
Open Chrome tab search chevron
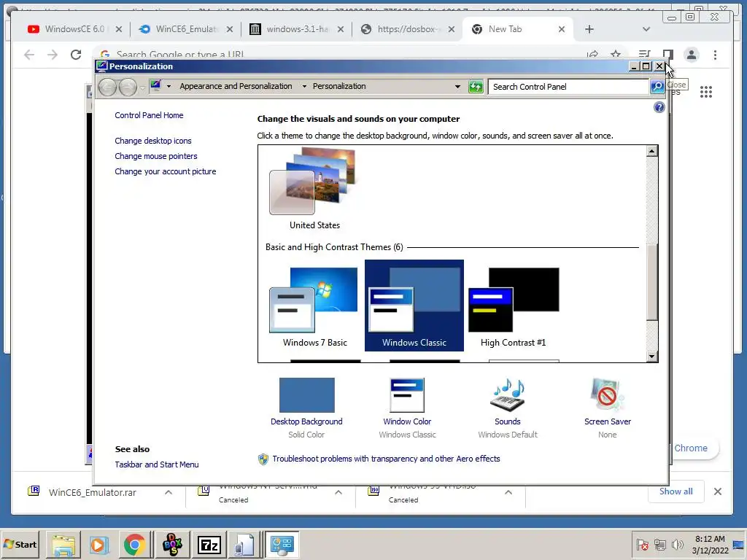(x=646, y=29)
